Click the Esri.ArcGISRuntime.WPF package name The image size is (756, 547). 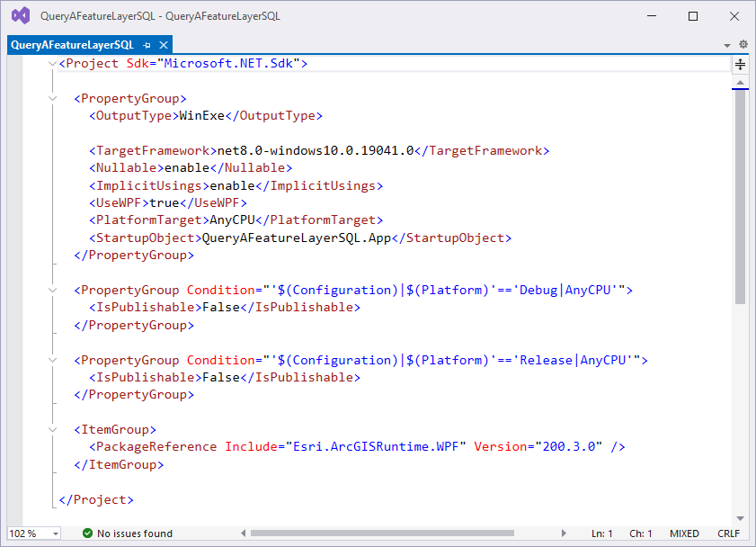pos(376,446)
